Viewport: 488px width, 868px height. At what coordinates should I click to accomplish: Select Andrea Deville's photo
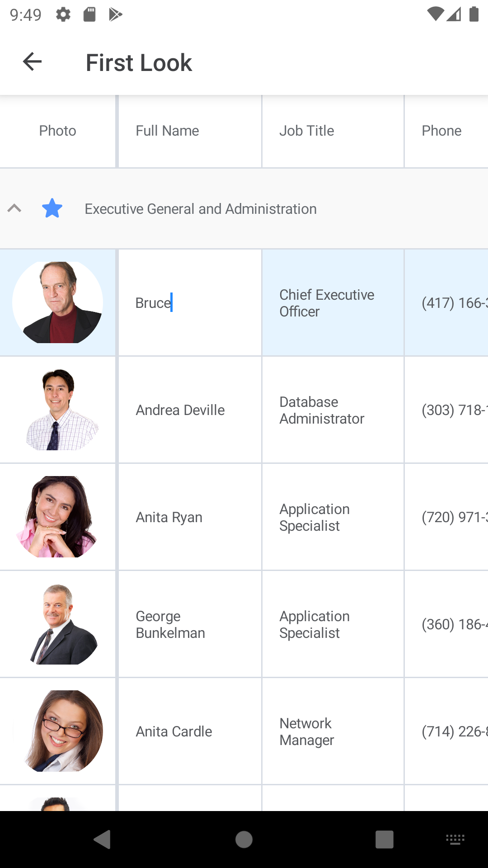58,410
